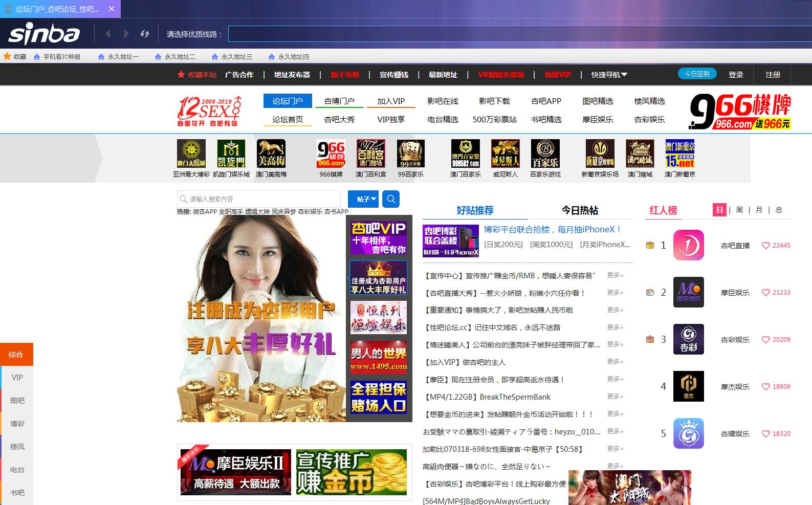The image size is (812, 505).
Task: Select the 杏博门户 menu item
Action: pos(339,101)
